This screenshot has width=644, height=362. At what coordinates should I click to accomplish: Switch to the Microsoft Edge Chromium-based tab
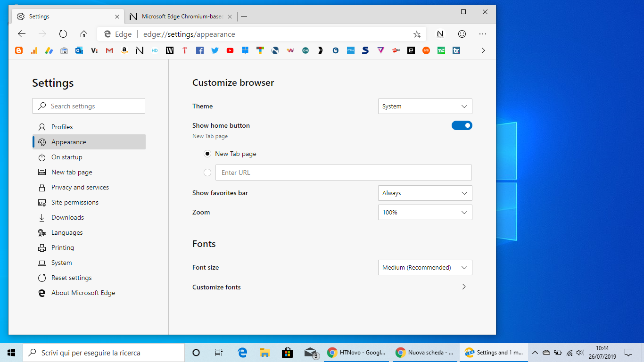click(179, 16)
